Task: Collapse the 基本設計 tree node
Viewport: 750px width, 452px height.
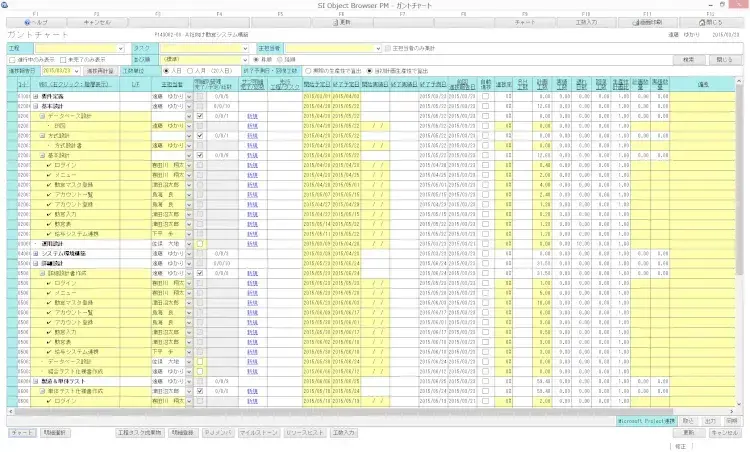Action: point(37,105)
